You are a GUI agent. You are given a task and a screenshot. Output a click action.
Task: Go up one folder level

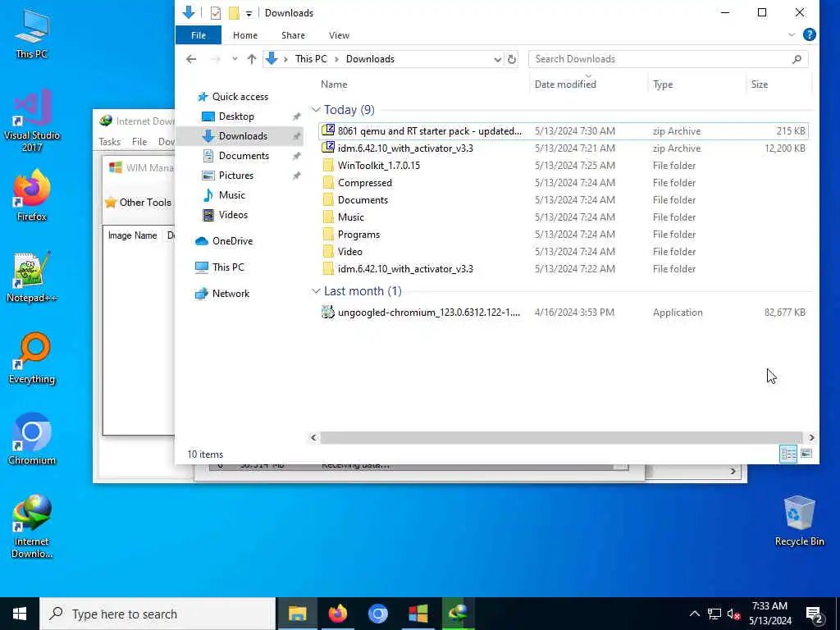tap(251, 59)
